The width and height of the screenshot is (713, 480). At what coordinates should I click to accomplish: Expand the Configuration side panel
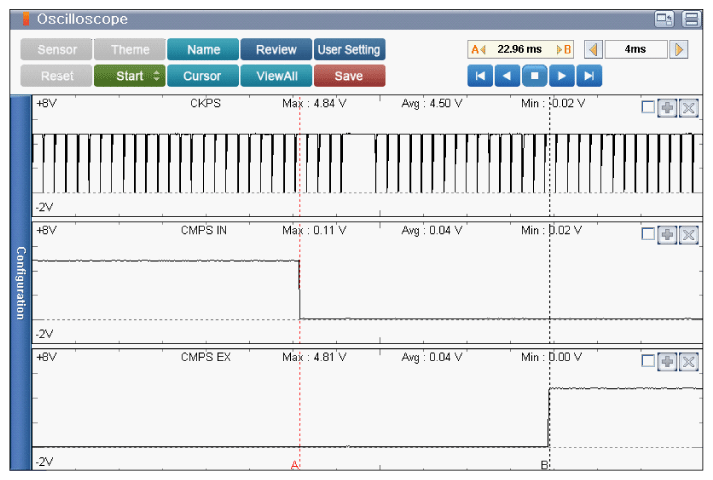tap(19, 283)
